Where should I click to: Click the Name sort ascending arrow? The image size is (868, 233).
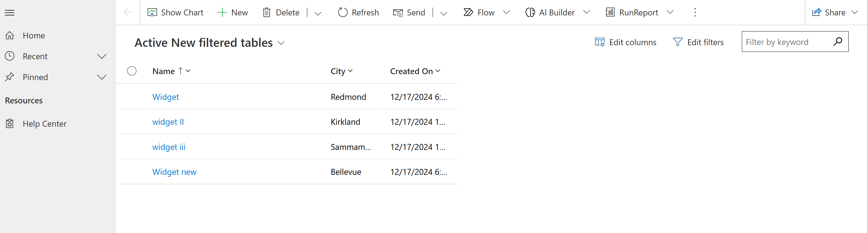pyautogui.click(x=181, y=71)
